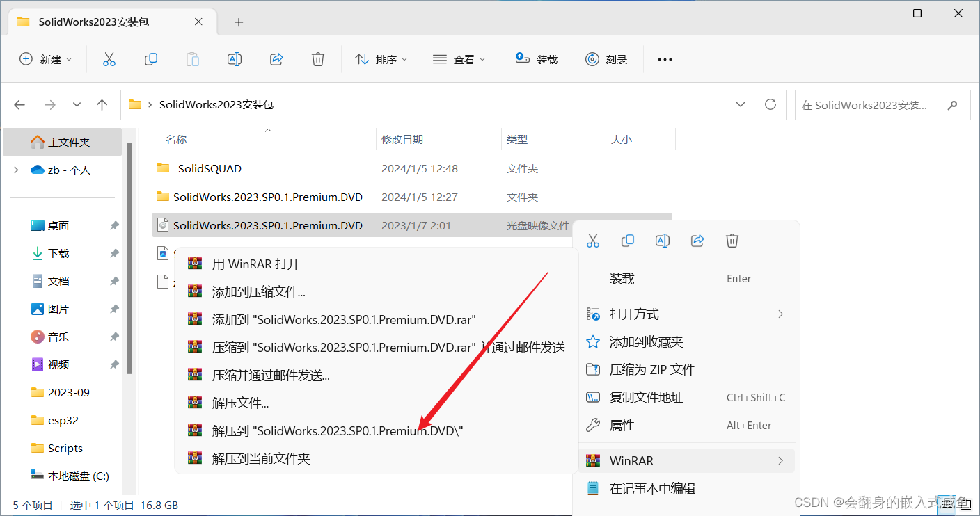This screenshot has width=980, height=516.
Task: Click the toolbar Share icon
Action: point(276,59)
